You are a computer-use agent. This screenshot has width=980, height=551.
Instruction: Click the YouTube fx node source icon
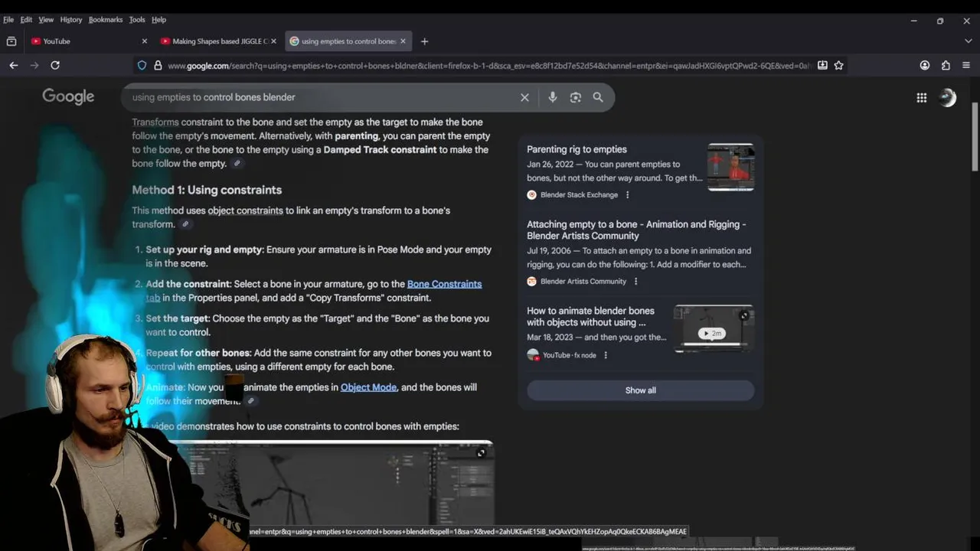click(x=533, y=355)
